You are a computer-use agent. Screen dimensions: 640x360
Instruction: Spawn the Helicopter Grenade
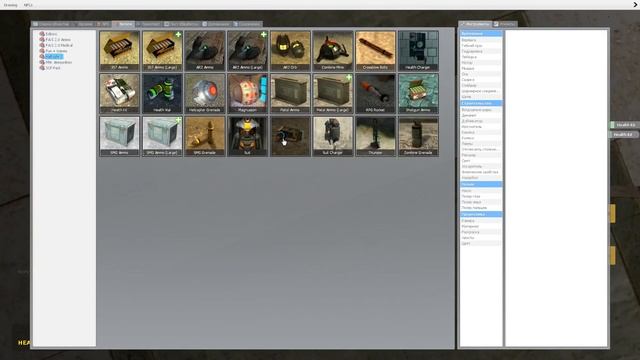(205, 93)
